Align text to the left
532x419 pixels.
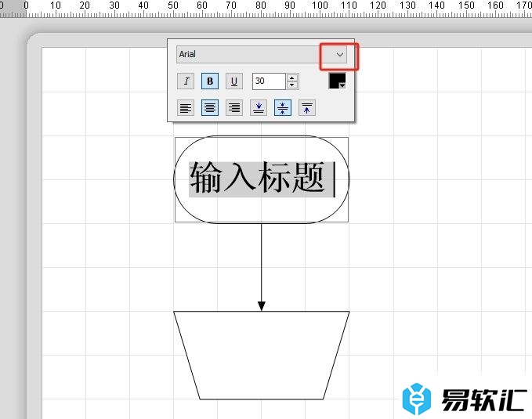pos(186,108)
